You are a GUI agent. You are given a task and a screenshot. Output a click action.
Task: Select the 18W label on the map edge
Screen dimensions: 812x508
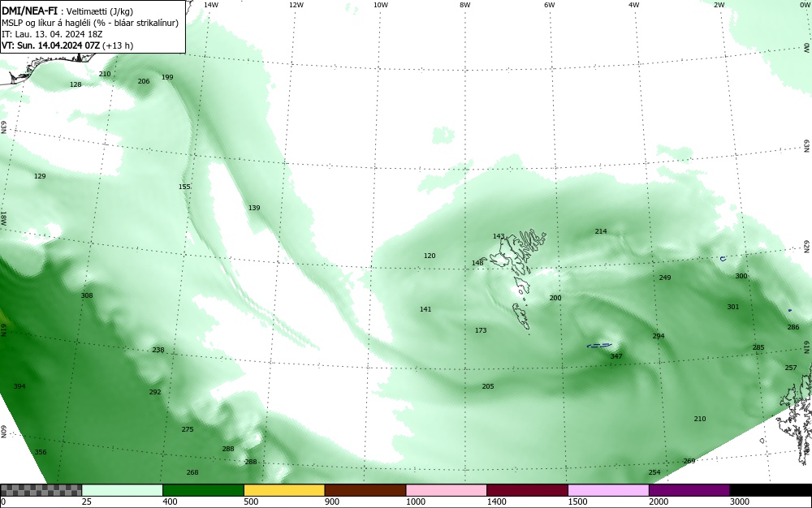pyautogui.click(x=3, y=217)
